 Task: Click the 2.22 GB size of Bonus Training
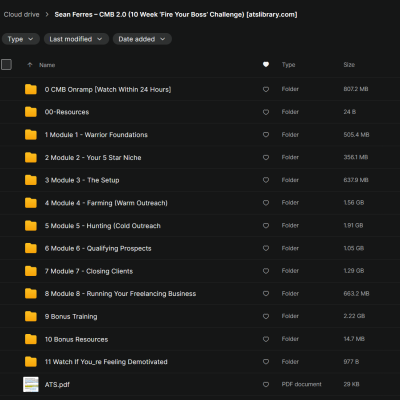[354, 316]
